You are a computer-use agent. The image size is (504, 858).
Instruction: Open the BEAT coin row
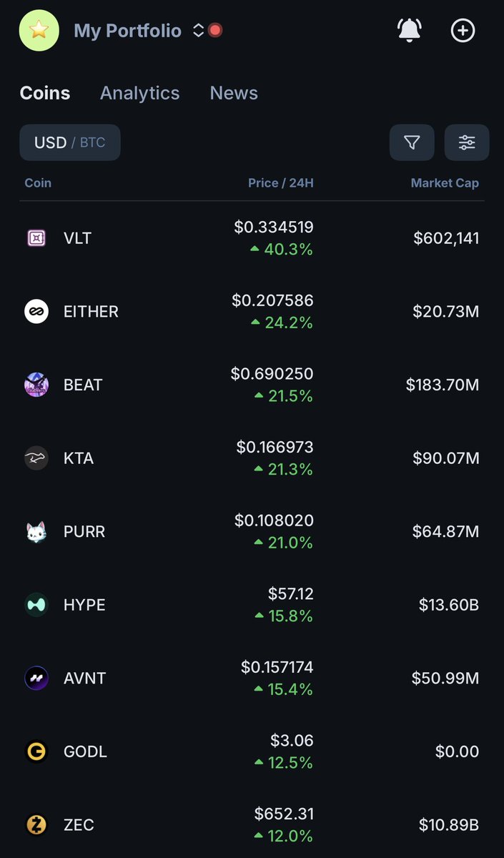coord(252,385)
